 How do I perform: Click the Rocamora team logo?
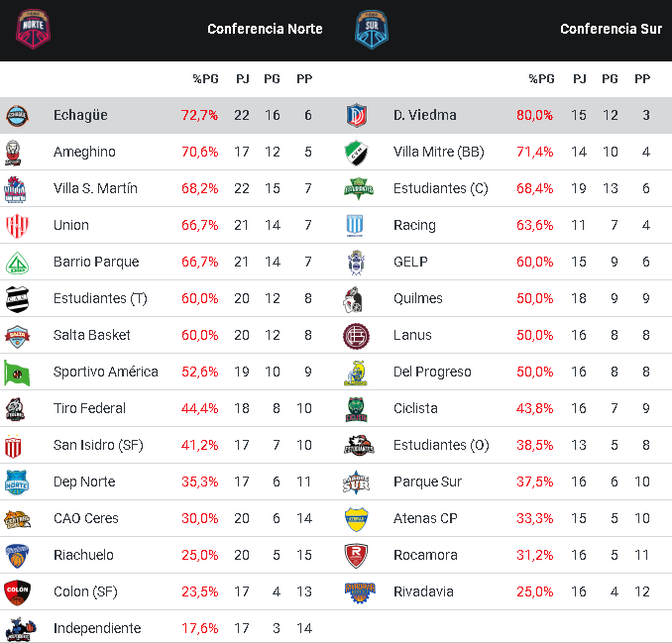(358, 555)
